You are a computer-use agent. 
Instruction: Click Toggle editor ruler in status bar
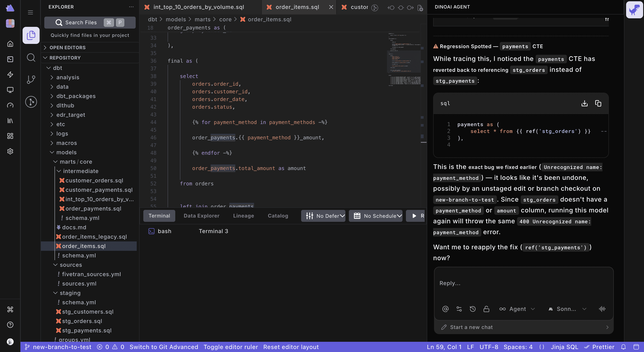pyautogui.click(x=230, y=347)
